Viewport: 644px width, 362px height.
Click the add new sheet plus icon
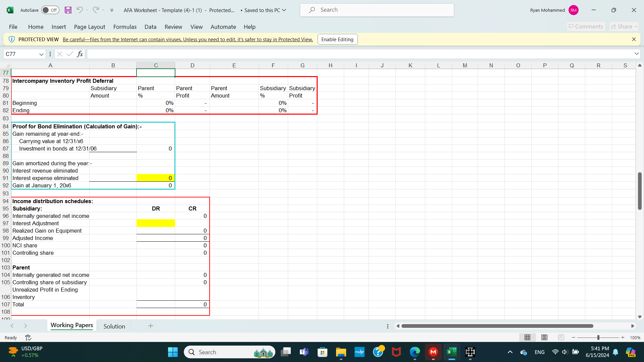[x=151, y=326]
